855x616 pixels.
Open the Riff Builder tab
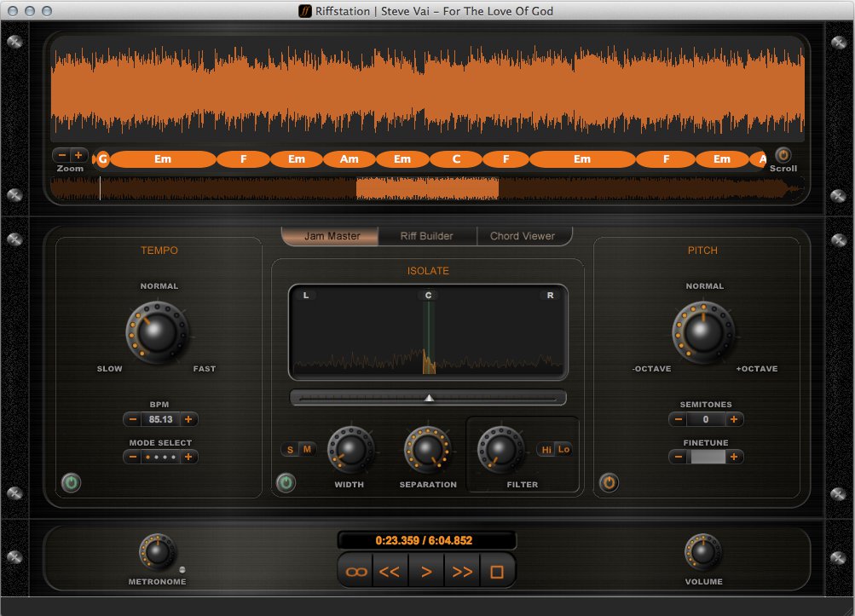(427, 236)
